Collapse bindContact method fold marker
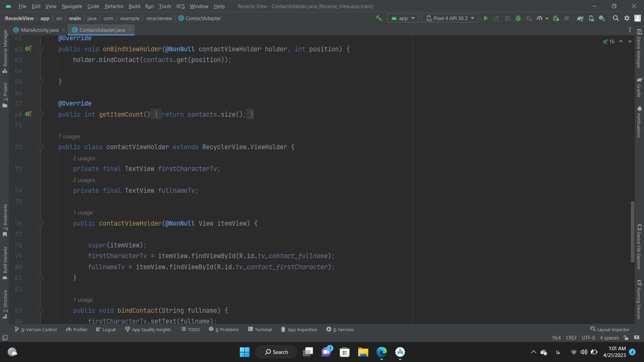The width and height of the screenshot is (644, 362). (41, 311)
